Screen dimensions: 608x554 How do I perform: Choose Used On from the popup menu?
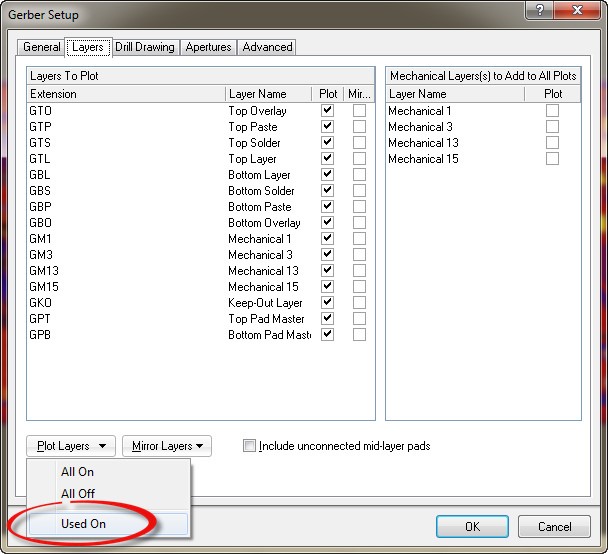(x=83, y=524)
